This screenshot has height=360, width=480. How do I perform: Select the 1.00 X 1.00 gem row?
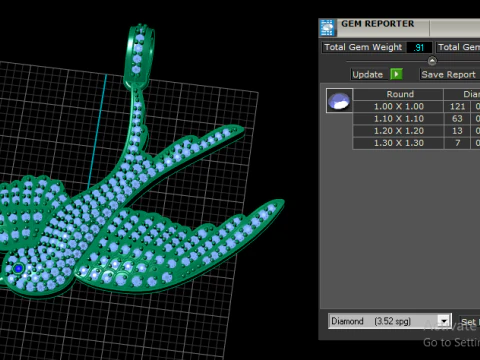(x=416, y=107)
